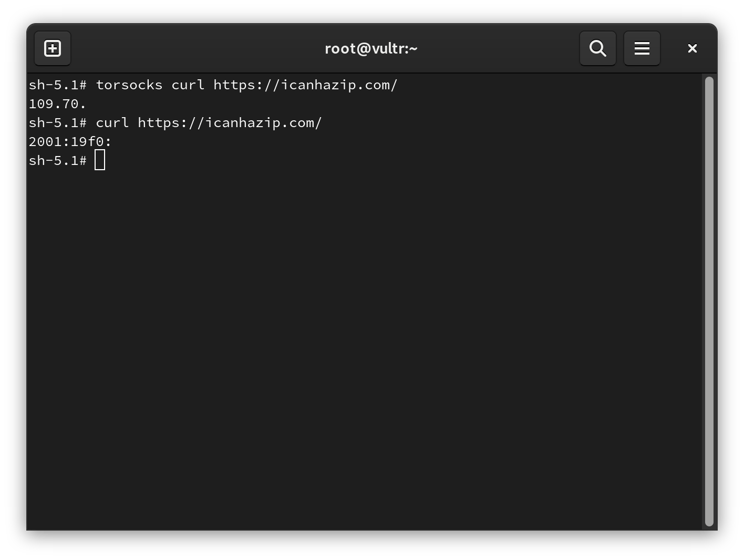Click the blinking terminal cursor
Screen dimensions: 744x560
point(100,159)
